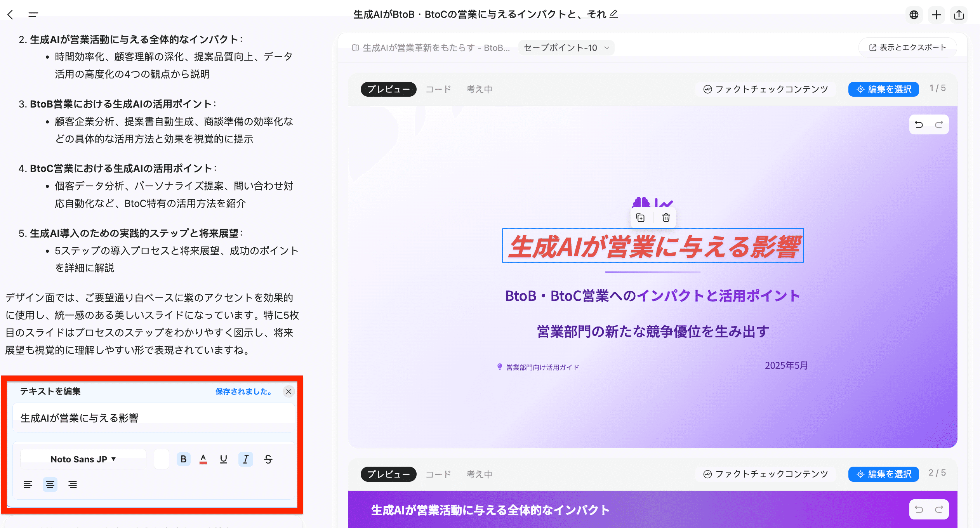Toggle underline formatting
The height and width of the screenshot is (528, 980).
pos(224,459)
